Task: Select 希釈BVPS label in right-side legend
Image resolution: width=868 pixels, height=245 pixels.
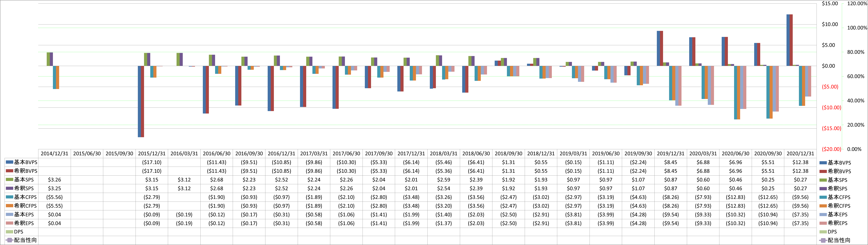Action: [x=839, y=171]
